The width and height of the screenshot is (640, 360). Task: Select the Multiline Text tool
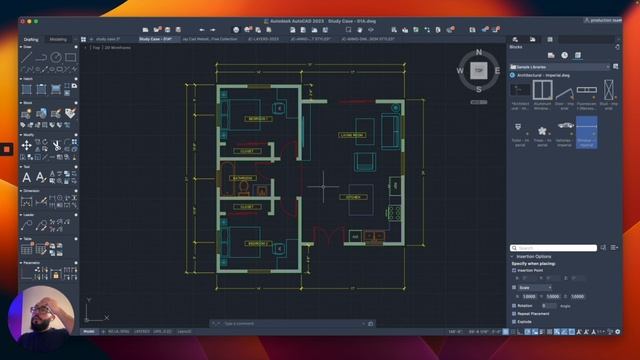(x=27, y=177)
